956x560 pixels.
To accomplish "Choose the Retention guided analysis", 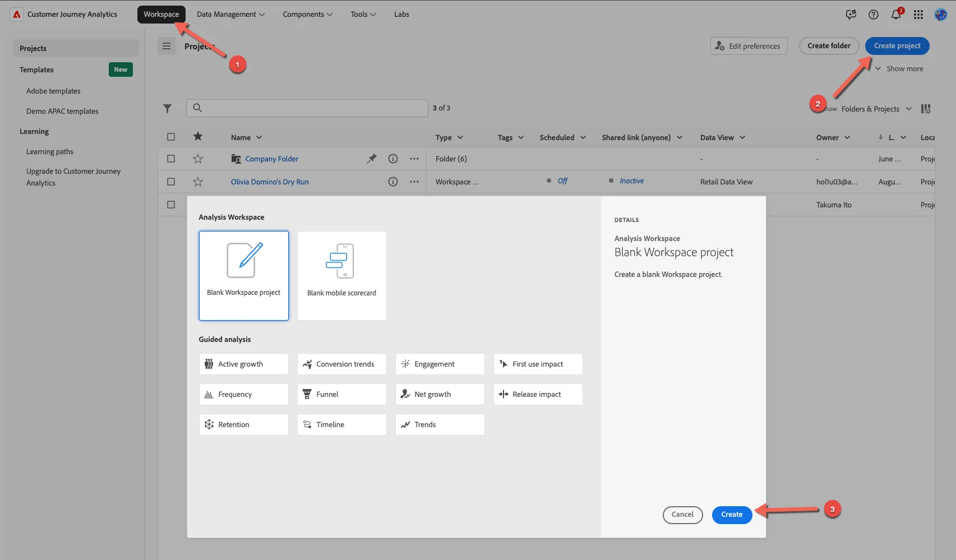I will click(244, 424).
